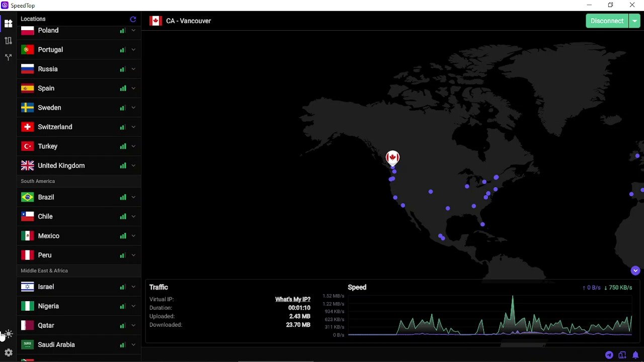Open settings with the gear icon

[8, 352]
